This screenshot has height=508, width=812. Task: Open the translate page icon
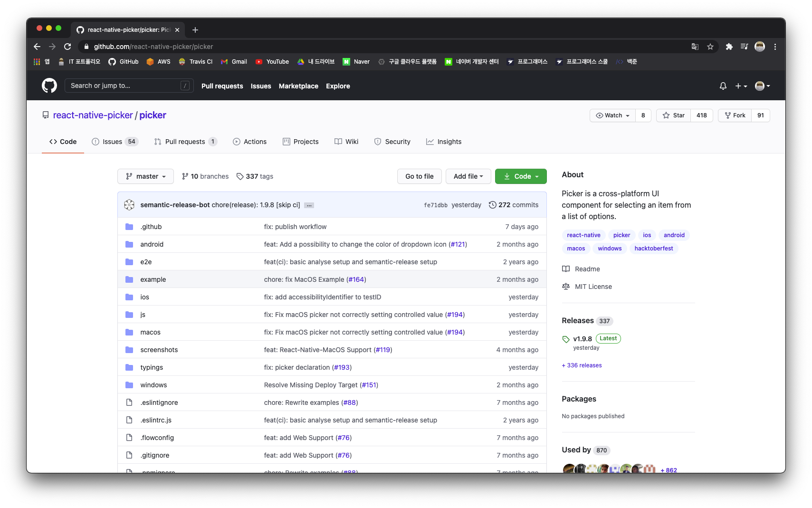click(x=695, y=47)
